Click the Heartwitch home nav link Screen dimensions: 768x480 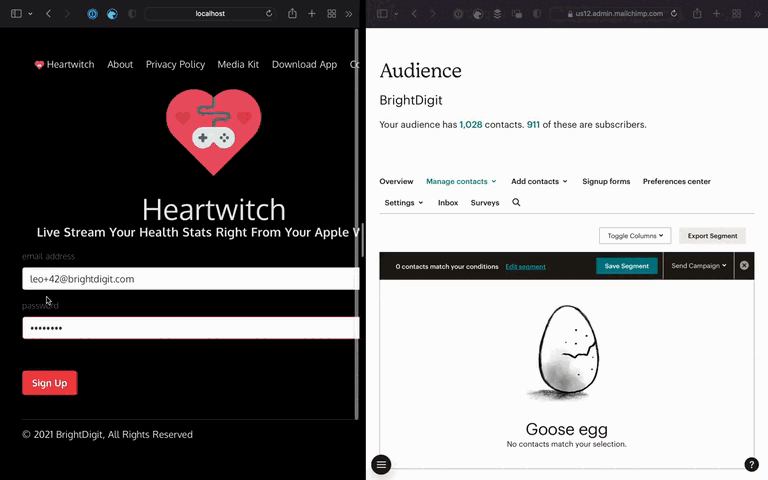click(x=64, y=65)
